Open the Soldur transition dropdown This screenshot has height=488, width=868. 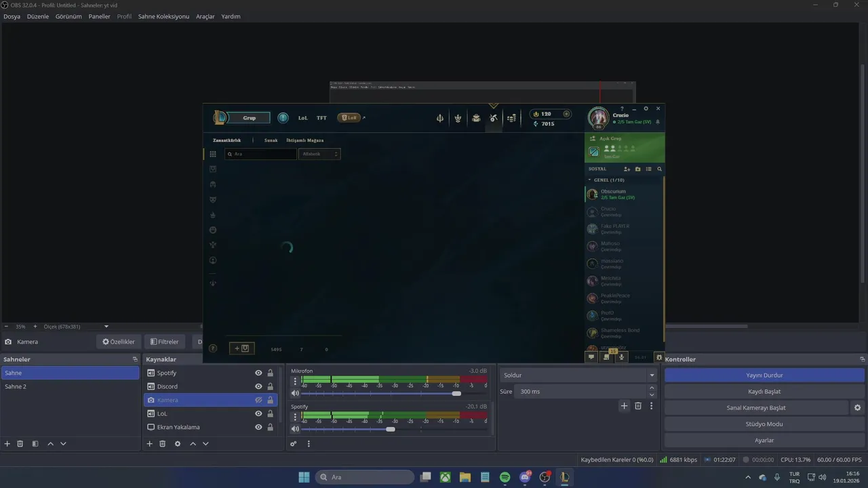578,375
